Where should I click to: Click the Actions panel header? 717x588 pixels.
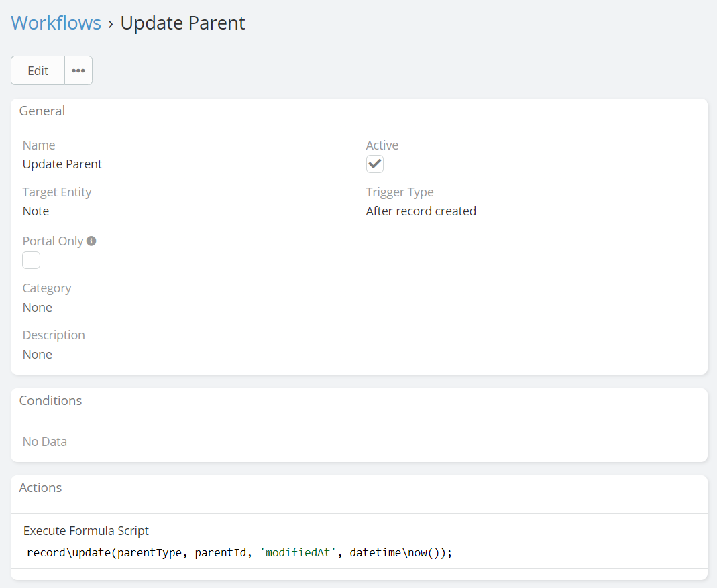coord(40,488)
